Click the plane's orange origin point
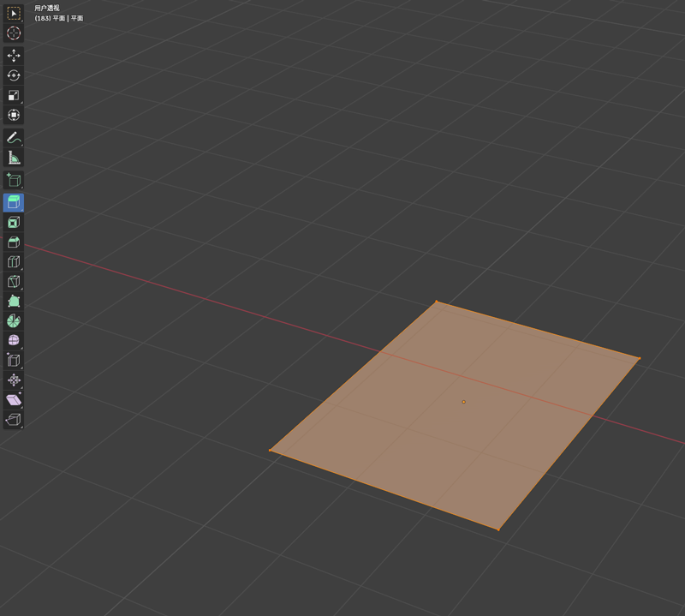 [x=463, y=401]
